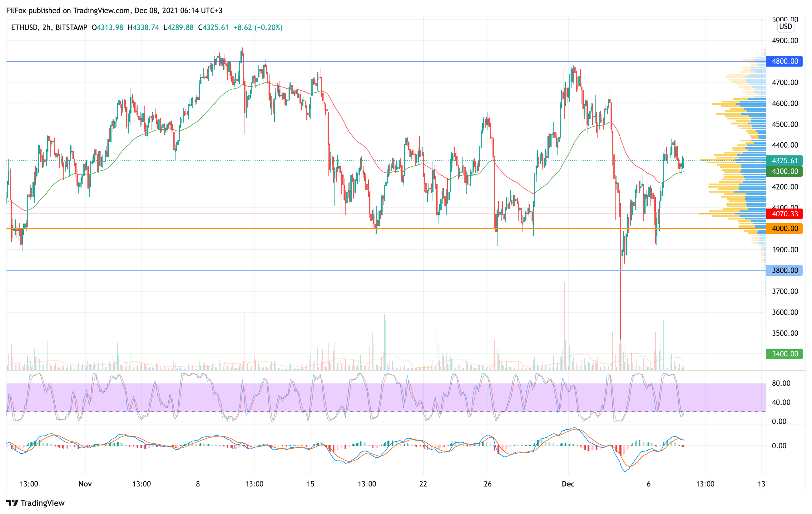Click the orange 4000.00 price tag

pyautogui.click(x=784, y=229)
